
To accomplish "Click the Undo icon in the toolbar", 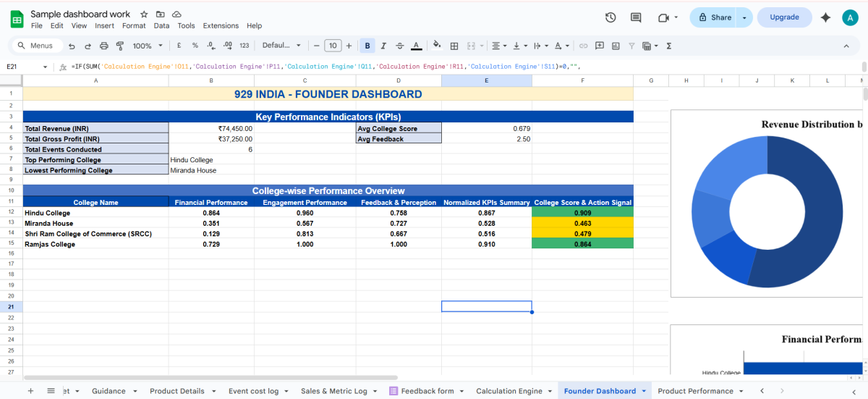I will click(72, 46).
